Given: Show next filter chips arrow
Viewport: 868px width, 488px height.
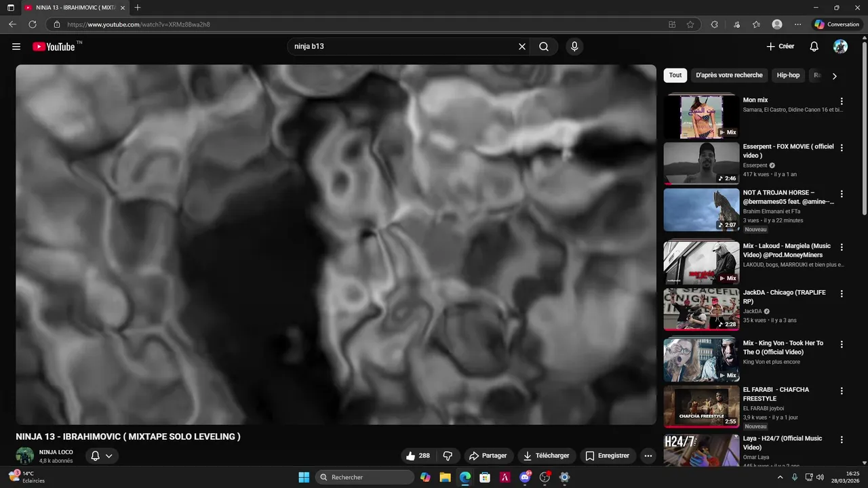Looking at the screenshot, I should pyautogui.click(x=834, y=76).
